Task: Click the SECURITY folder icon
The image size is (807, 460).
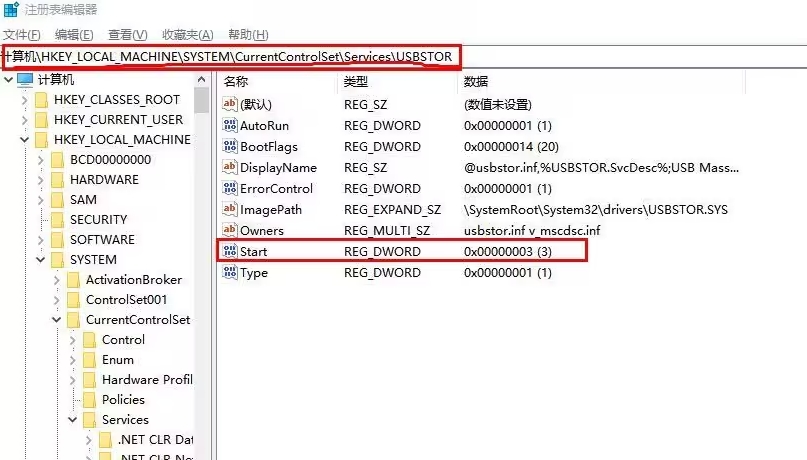Action: coord(58,220)
